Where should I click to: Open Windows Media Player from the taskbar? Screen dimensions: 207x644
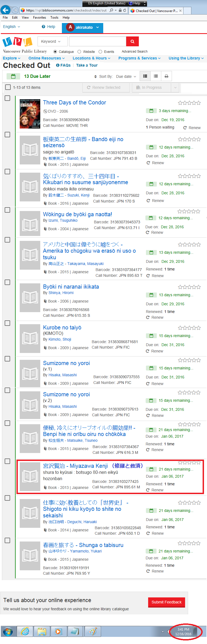tap(58, 632)
